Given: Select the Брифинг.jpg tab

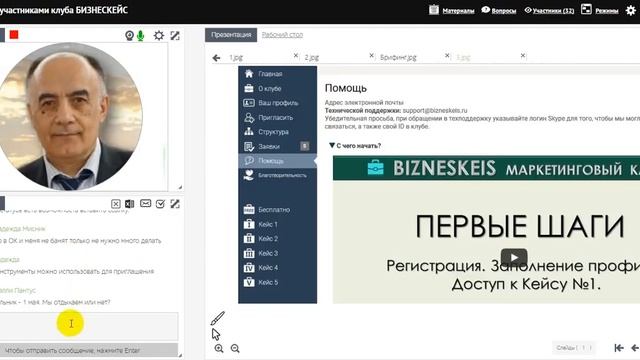Looking at the screenshot, I should (398, 58).
